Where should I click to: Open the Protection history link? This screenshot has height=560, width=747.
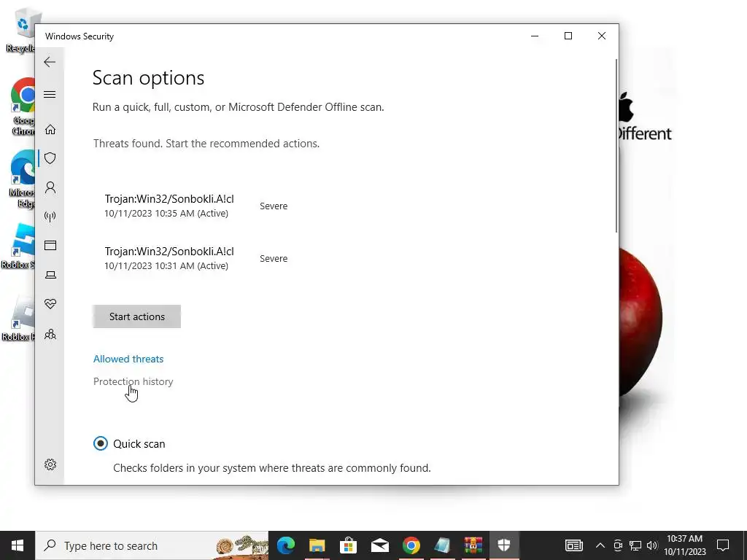(133, 381)
